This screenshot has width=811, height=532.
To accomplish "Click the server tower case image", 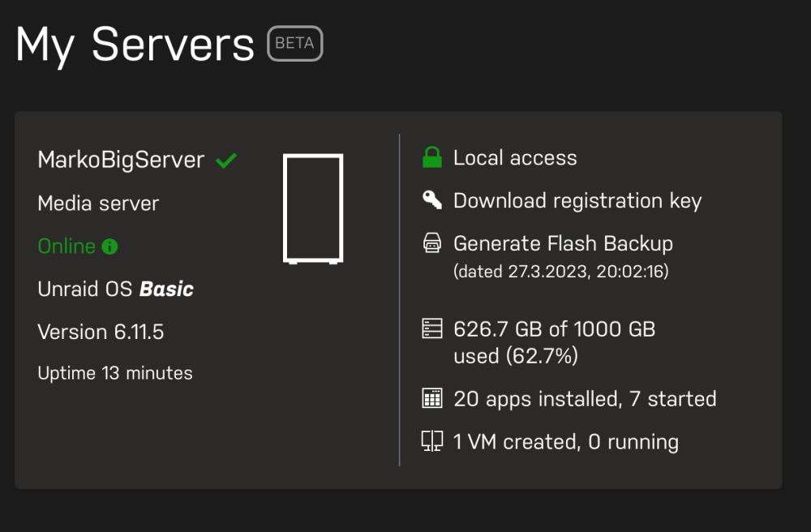I will tap(313, 209).
